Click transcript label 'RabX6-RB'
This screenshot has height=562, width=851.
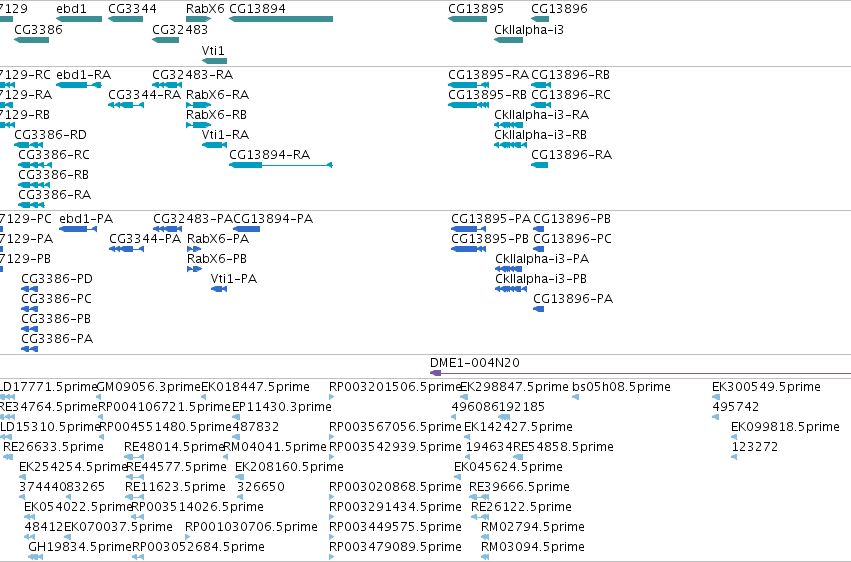coord(216,115)
